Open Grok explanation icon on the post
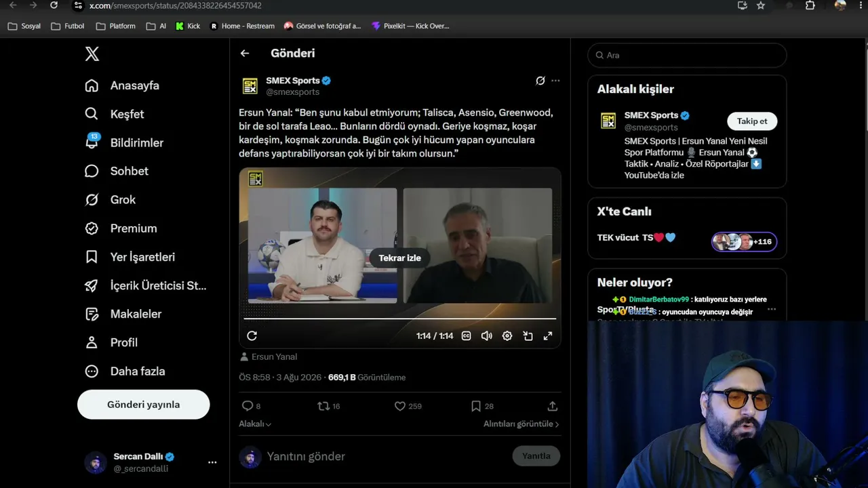This screenshot has width=868, height=488. tap(540, 81)
